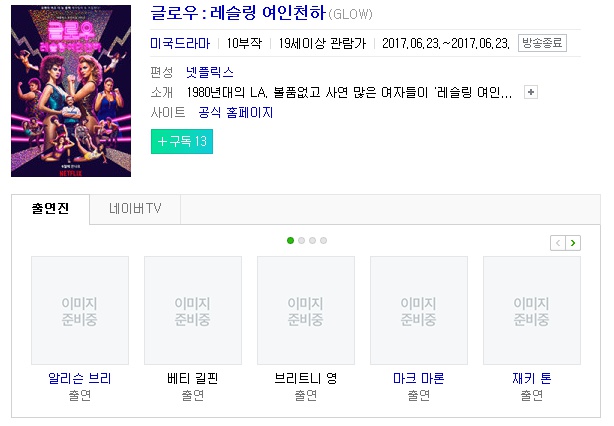This screenshot has width=614, height=426.
Task: Select the first green pagination dot
Action: 290,240
